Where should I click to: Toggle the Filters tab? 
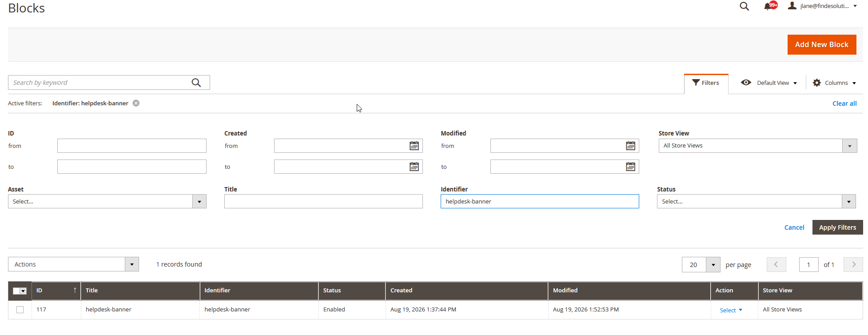(x=706, y=83)
